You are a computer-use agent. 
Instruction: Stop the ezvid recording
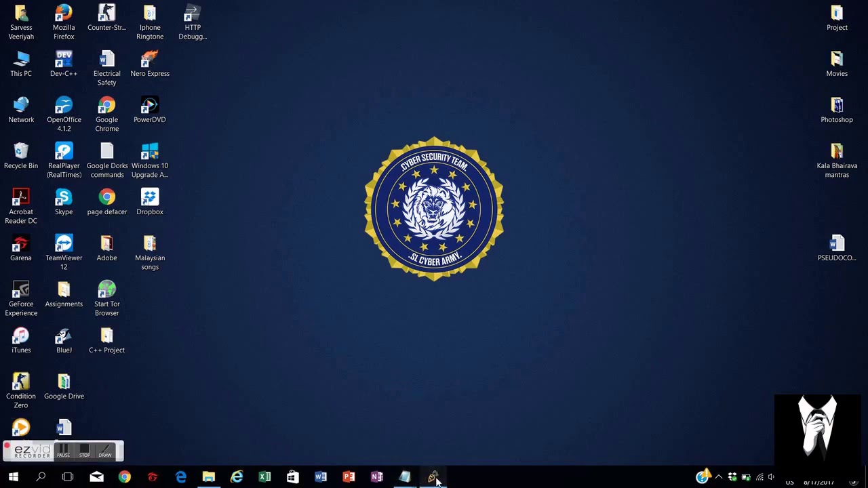pos(84,451)
